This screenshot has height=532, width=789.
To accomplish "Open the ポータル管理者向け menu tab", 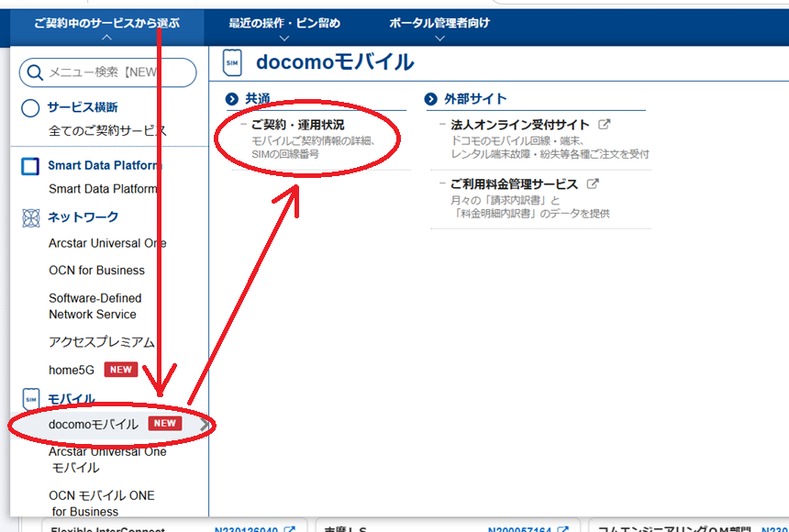I will [x=439, y=23].
